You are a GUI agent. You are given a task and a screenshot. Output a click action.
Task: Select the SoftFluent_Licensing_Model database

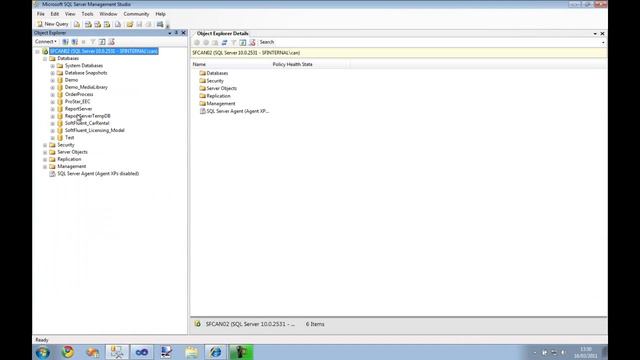(95, 130)
